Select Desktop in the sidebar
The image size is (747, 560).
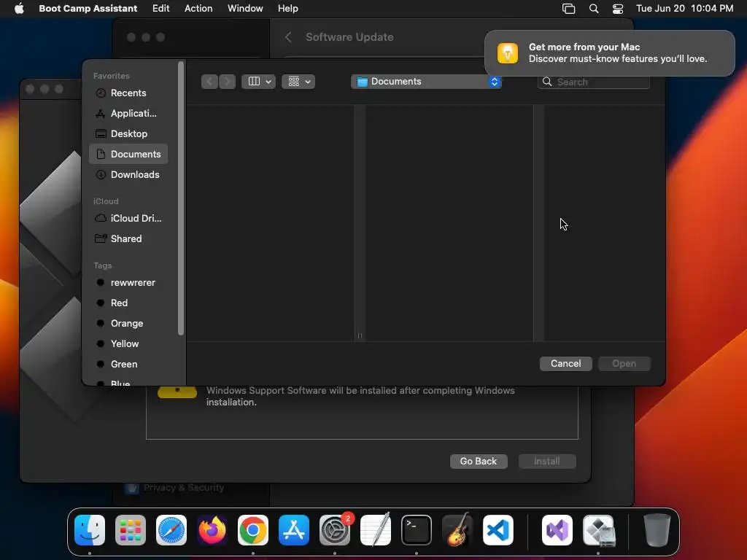tap(128, 134)
